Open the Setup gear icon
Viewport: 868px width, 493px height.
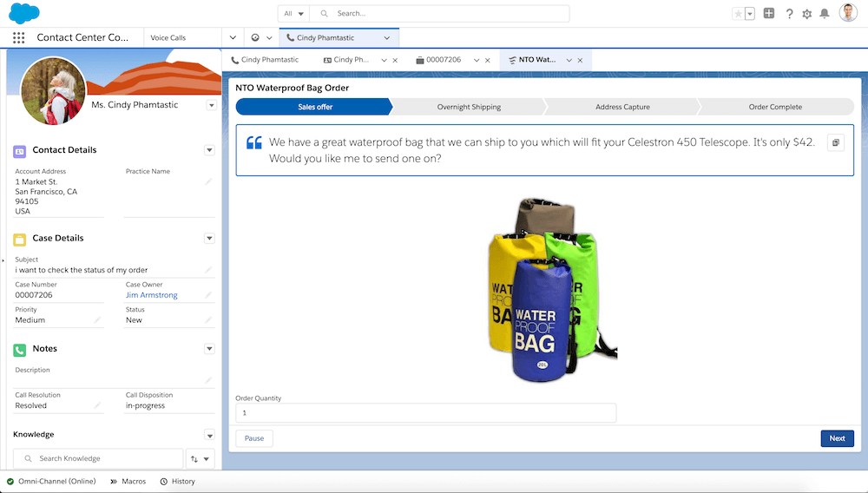pyautogui.click(x=807, y=14)
